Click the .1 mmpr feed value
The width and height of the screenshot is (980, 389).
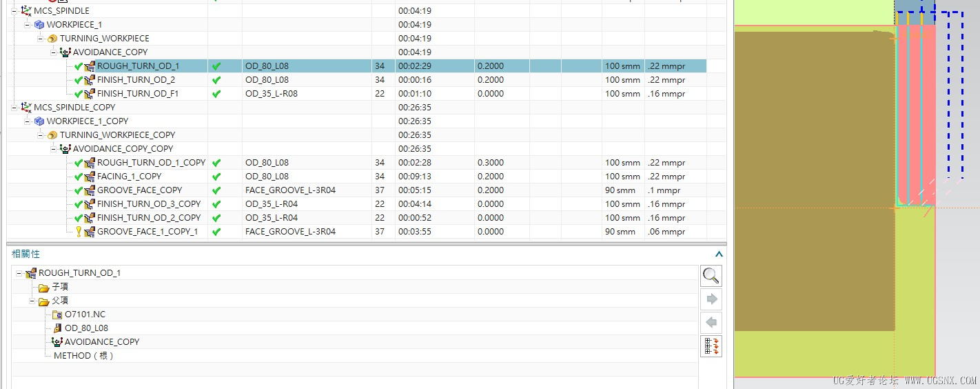(x=664, y=190)
